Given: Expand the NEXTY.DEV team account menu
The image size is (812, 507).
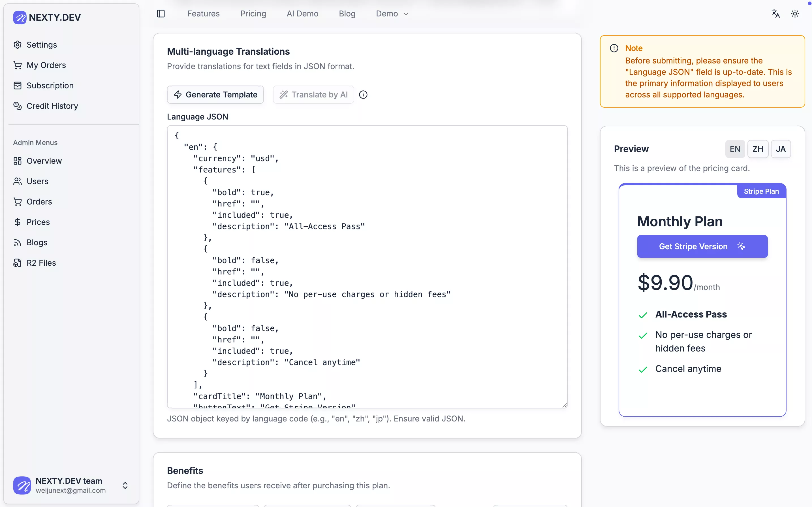Looking at the screenshot, I should 125,485.
